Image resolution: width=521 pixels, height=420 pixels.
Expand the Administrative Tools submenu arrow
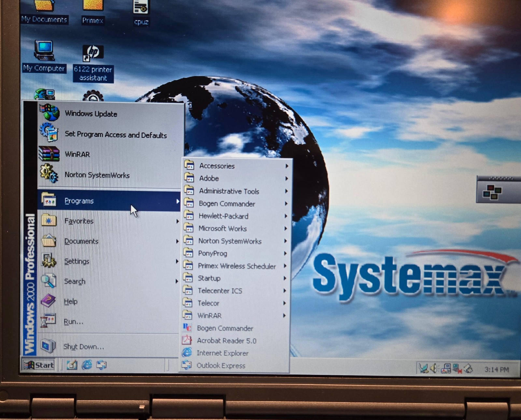point(286,191)
